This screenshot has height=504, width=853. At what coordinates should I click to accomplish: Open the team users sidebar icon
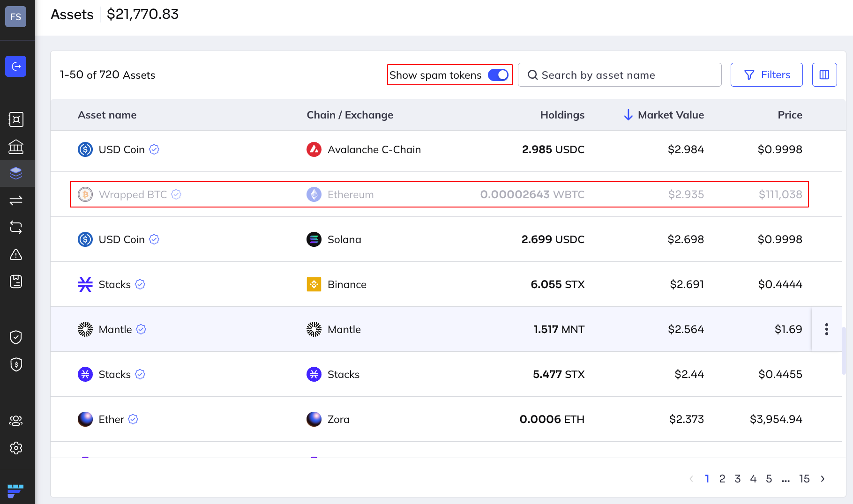[16, 421]
